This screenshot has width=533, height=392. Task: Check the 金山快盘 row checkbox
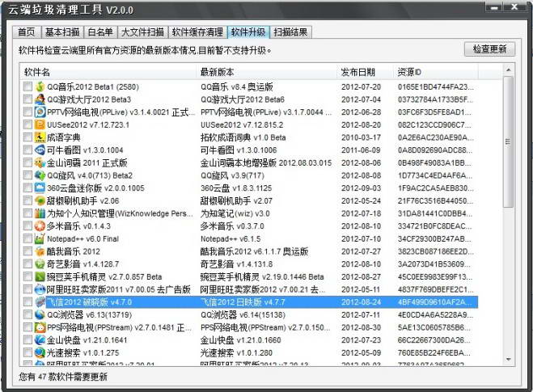point(27,340)
